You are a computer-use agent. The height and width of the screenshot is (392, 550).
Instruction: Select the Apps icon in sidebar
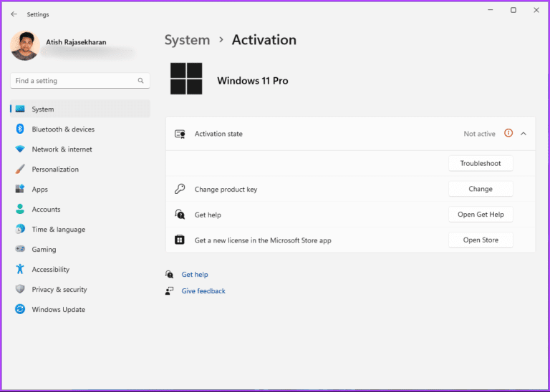[19, 190]
